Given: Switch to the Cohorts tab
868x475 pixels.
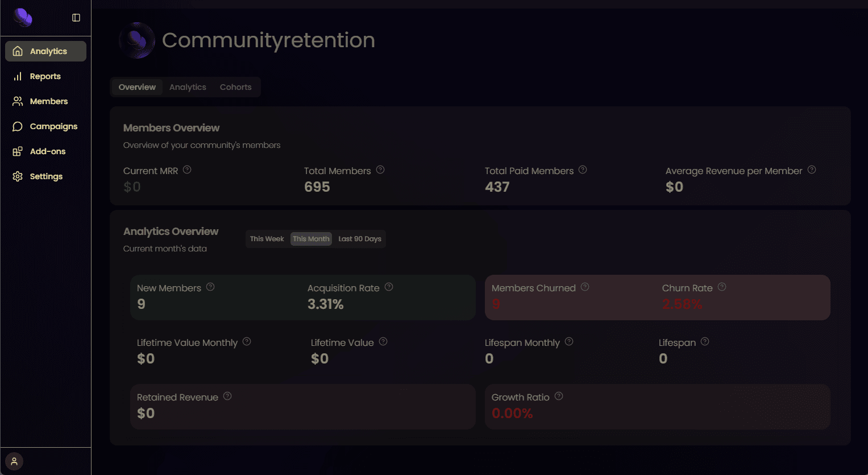Looking at the screenshot, I should pos(235,87).
